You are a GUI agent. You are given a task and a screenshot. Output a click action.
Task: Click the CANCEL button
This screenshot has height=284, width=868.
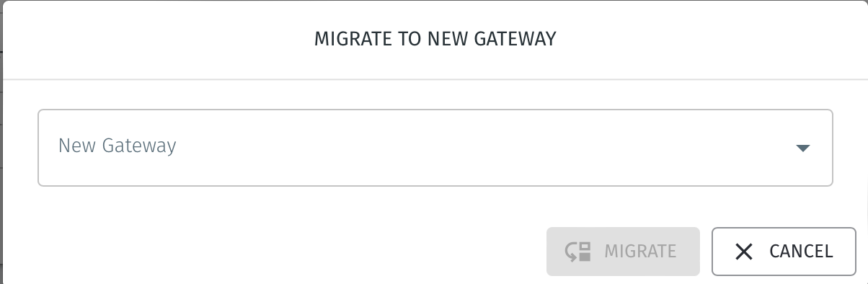(784, 252)
